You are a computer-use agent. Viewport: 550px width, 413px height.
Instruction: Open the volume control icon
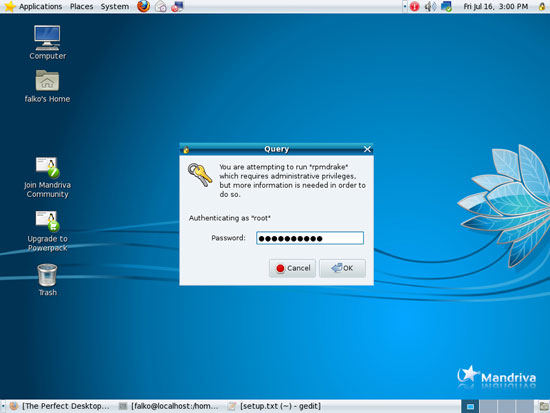click(430, 6)
